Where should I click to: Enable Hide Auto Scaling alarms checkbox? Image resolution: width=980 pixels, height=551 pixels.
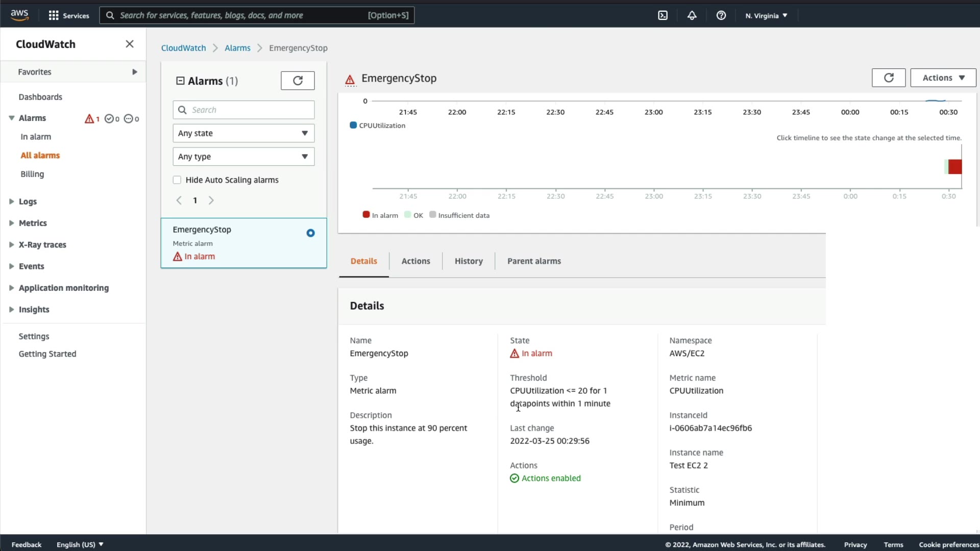(177, 180)
